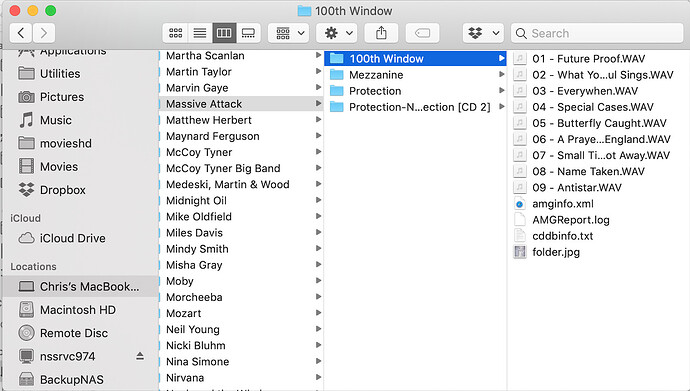Select the AMGReport.log file
This screenshot has width=690, height=391.
598,219
